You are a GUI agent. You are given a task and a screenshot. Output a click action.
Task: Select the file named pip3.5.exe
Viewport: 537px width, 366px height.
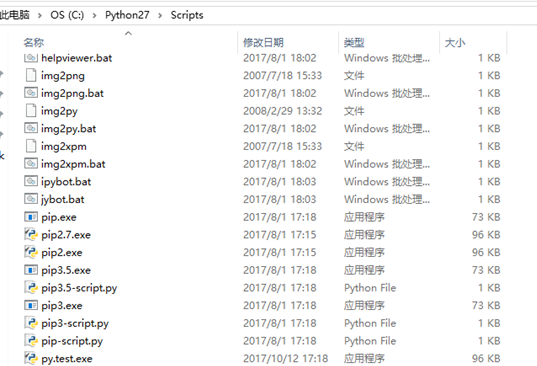(x=66, y=270)
